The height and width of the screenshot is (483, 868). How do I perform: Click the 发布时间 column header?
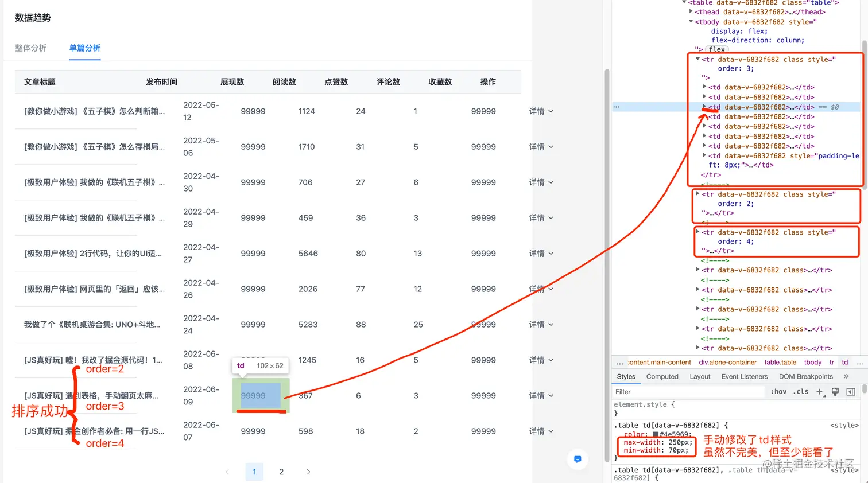pos(162,82)
